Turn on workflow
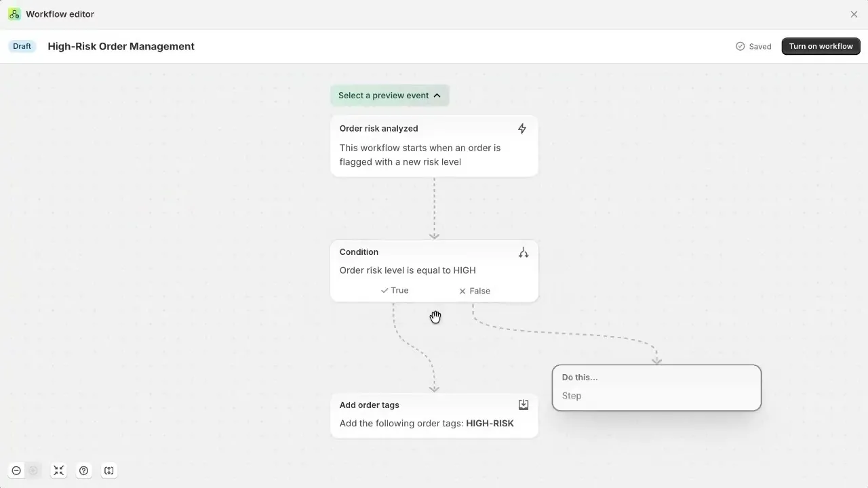Screen dimensions: 868x488 coord(821,46)
